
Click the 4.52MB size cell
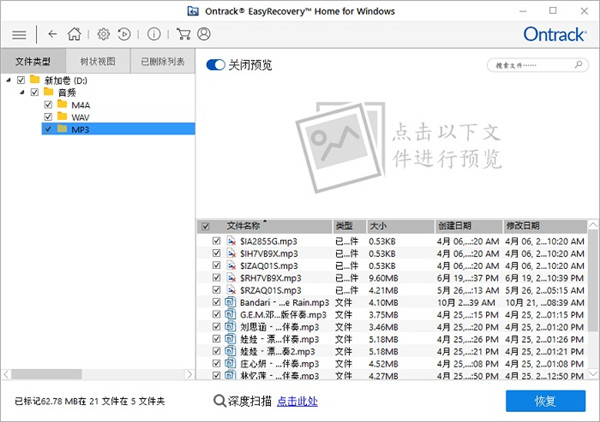[x=383, y=364]
